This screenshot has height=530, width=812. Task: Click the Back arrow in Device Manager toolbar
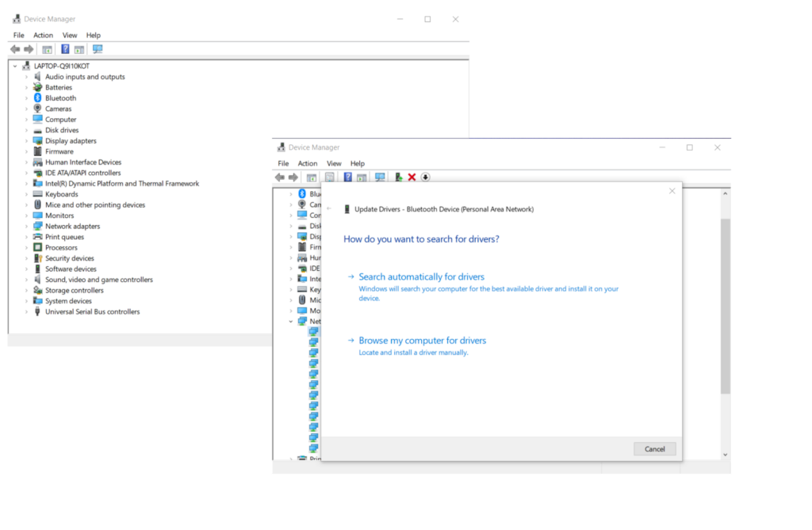coord(279,177)
